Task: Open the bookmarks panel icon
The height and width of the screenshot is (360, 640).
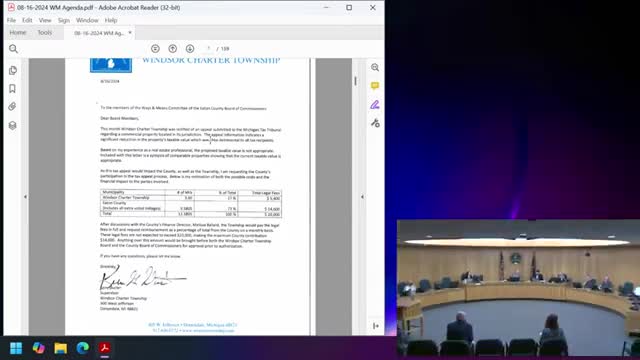Action: pyautogui.click(x=12, y=89)
